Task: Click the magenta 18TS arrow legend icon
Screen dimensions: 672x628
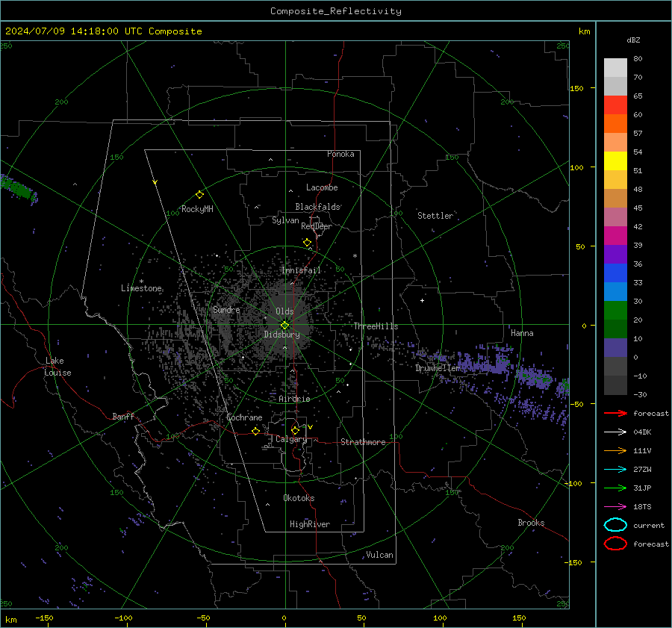Action: click(x=615, y=507)
